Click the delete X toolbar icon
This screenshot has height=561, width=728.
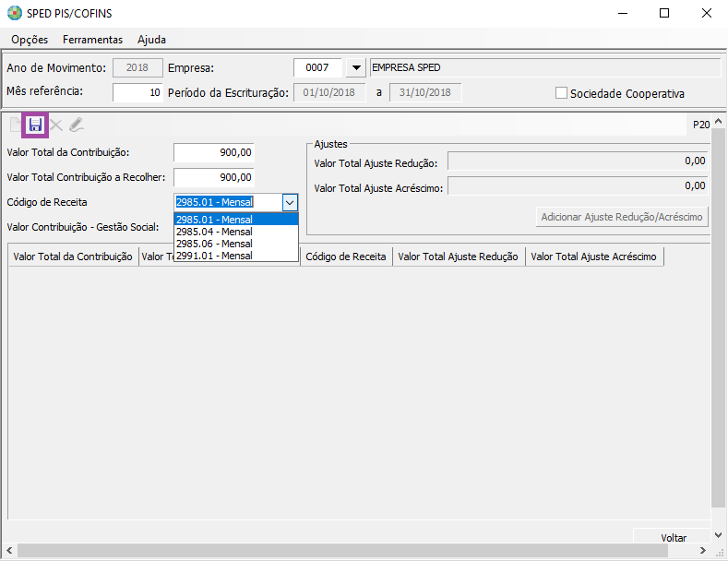56,125
